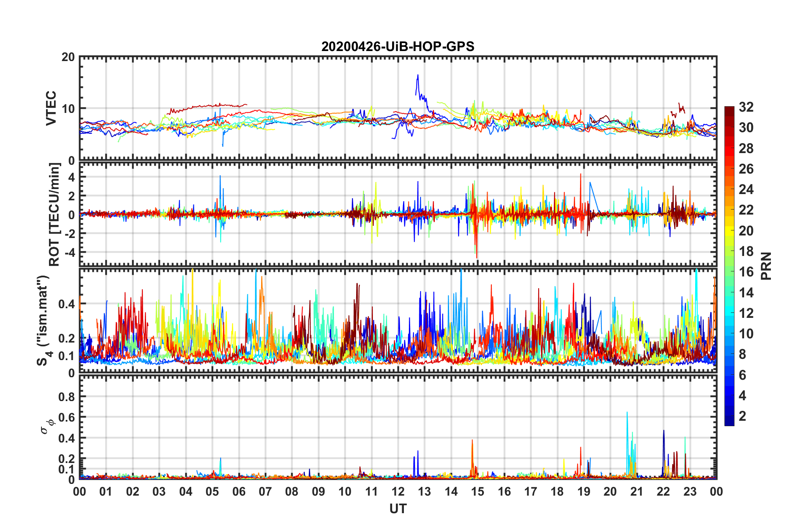Click the UT x-axis label
Image resolution: width=796 pixels, height=532 pixels.
coord(398,509)
